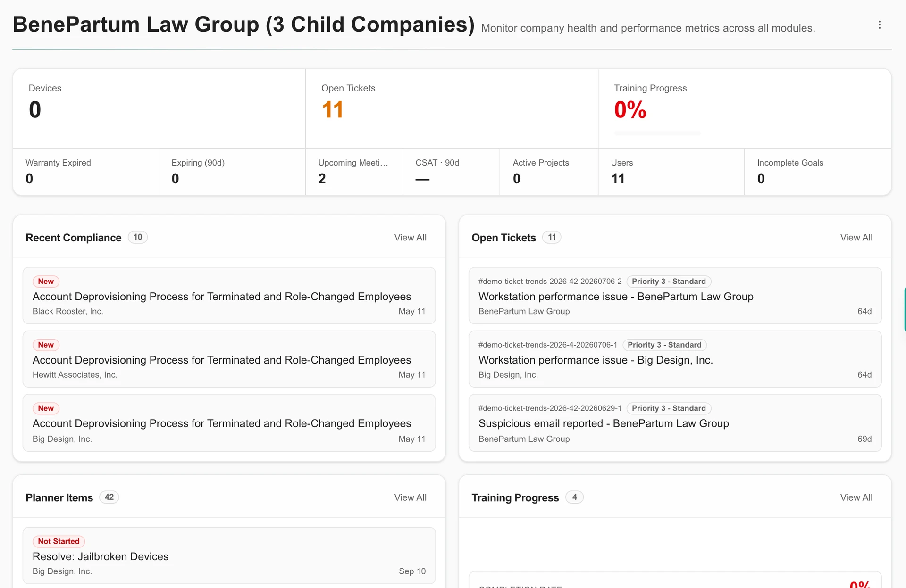Screen dimensions: 906x588
Task: Open the compliance item for Big Design, Inc.
Action: coord(229,423)
